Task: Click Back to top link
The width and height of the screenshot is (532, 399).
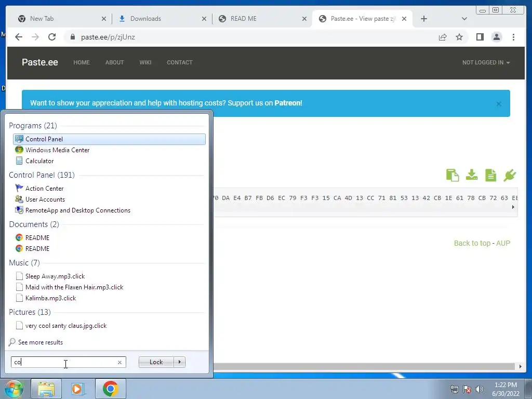Action: point(472,243)
